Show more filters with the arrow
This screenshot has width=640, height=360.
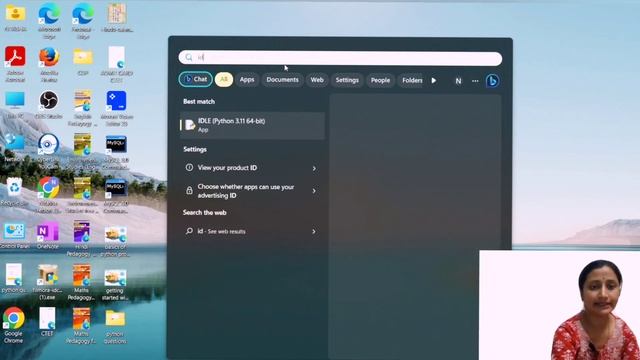(x=433, y=80)
